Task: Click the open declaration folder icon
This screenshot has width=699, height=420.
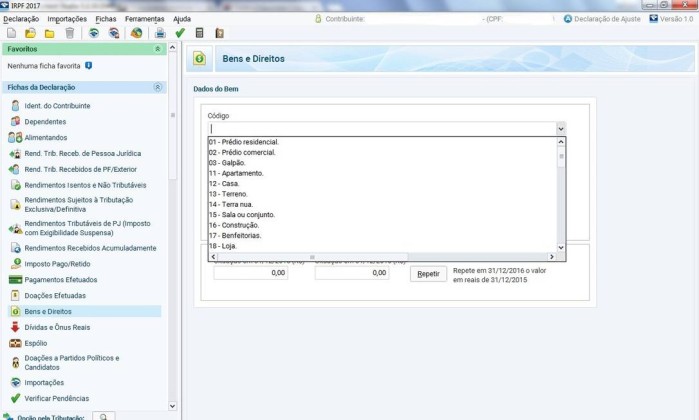Action: [x=30, y=33]
